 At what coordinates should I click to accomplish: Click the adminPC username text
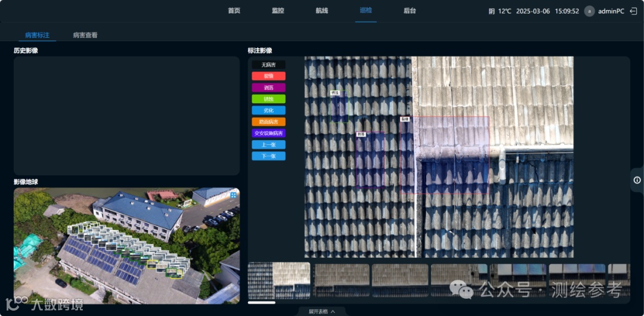[x=611, y=11]
